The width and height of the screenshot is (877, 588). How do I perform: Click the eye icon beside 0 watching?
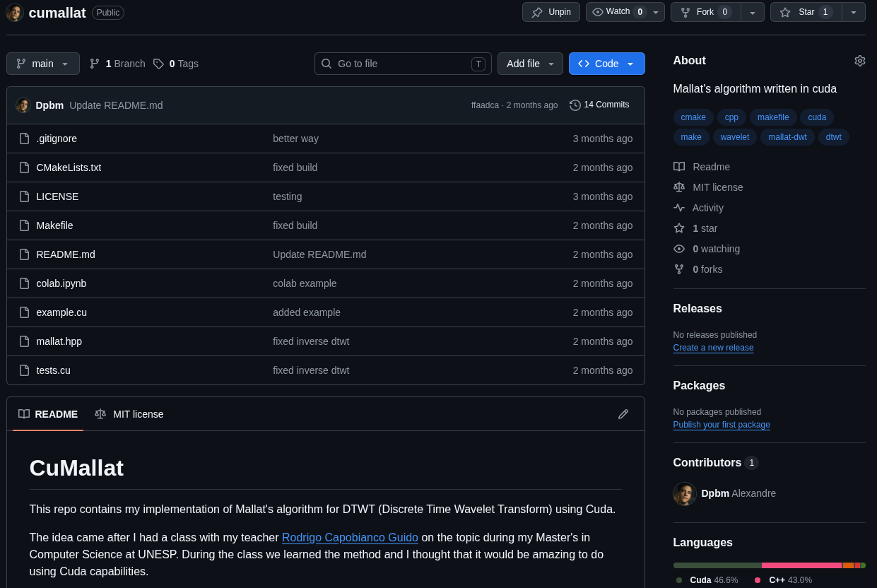point(679,249)
